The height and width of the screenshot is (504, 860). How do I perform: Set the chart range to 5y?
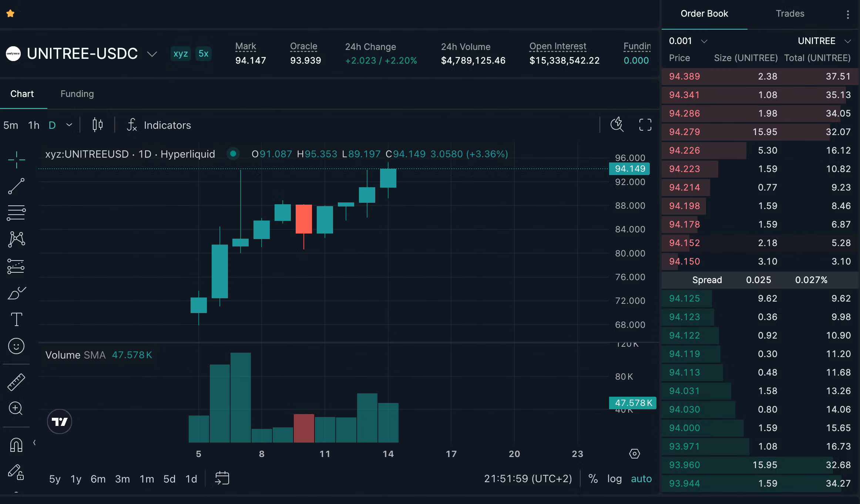tap(55, 479)
